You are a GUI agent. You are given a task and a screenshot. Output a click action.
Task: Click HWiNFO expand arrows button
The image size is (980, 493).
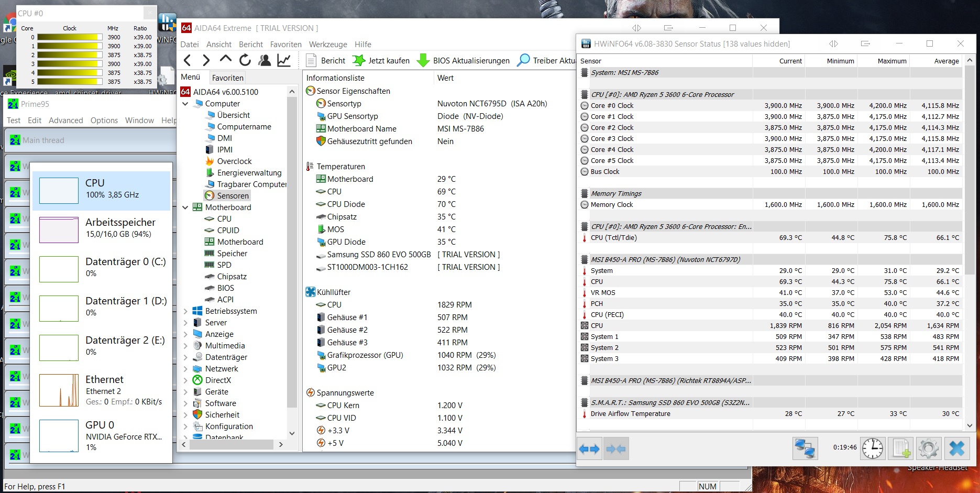(590, 449)
